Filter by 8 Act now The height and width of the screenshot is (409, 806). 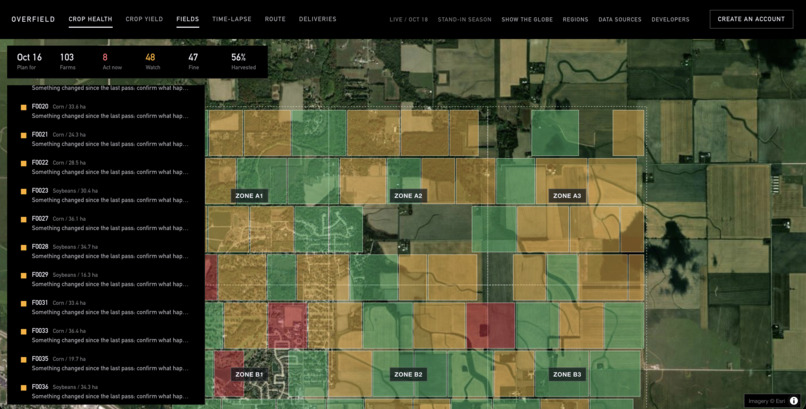point(112,61)
